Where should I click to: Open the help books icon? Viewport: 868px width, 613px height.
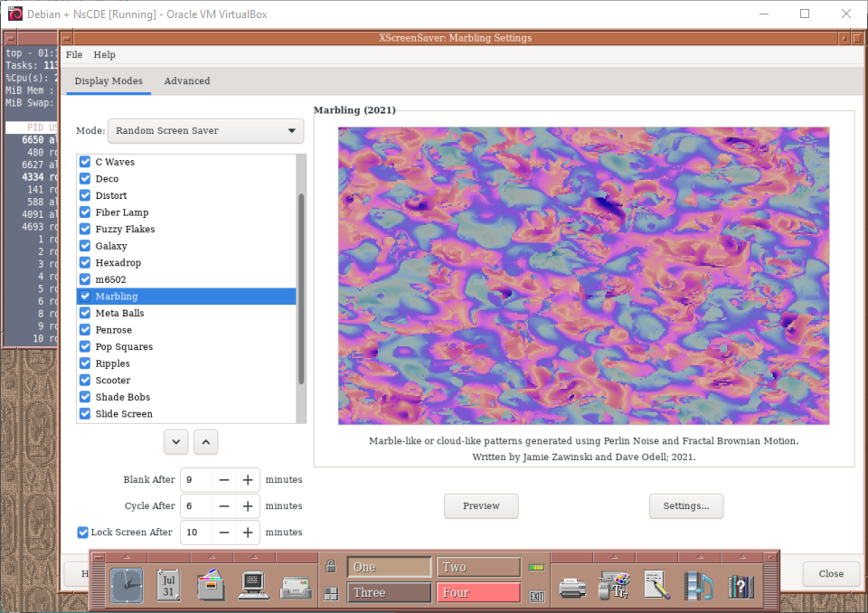(741, 586)
